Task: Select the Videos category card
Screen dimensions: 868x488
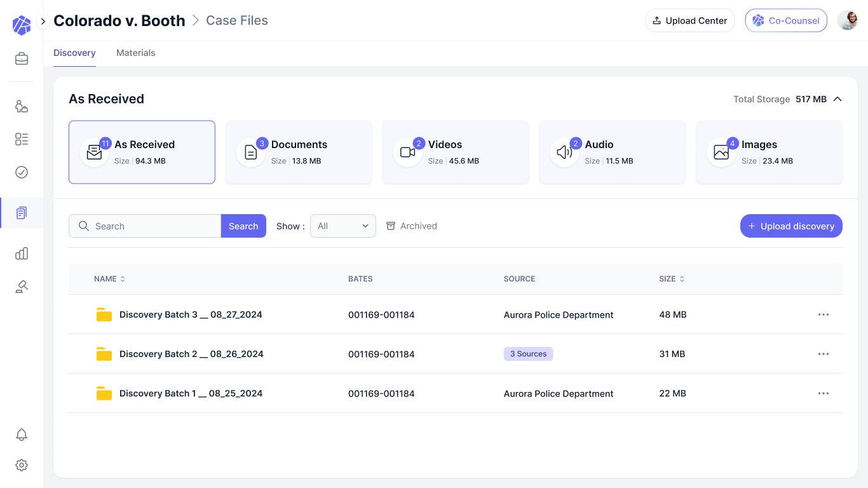Action: pos(455,152)
